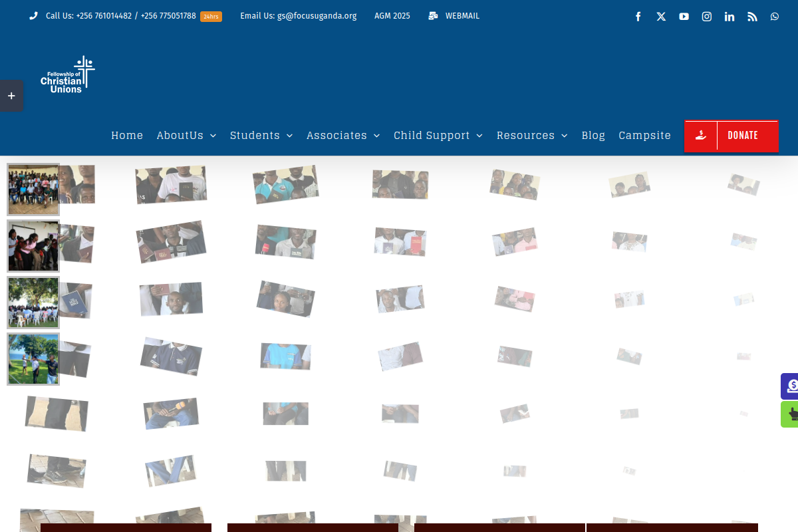Open the Blog menu item
The image size is (798, 532).
(593, 135)
